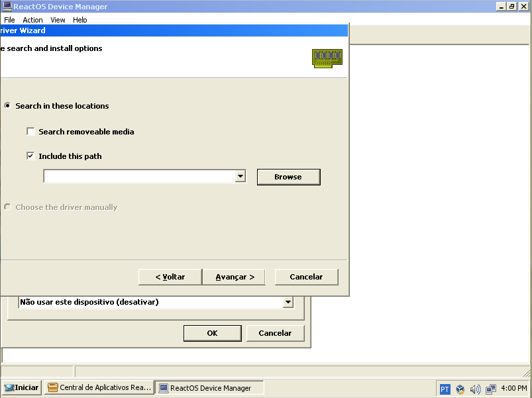Click the 4:00 PM taskbar clock
The width and height of the screenshot is (532, 398).
(x=513, y=388)
